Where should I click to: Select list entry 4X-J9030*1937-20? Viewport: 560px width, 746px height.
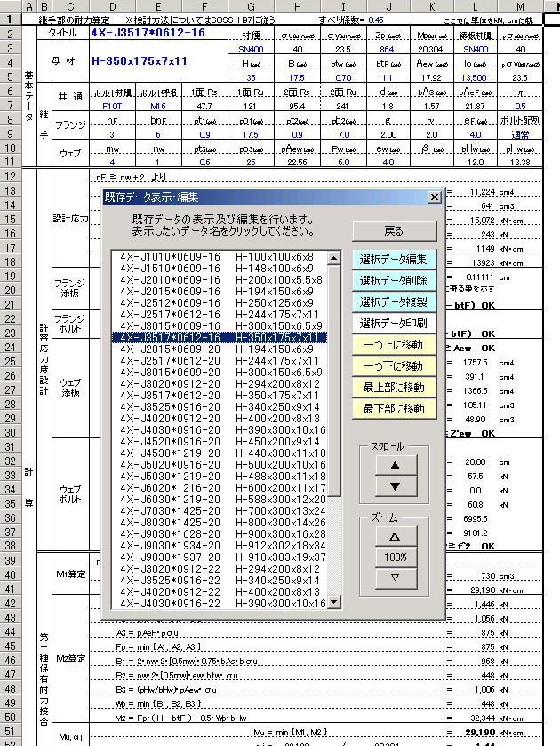point(220,557)
